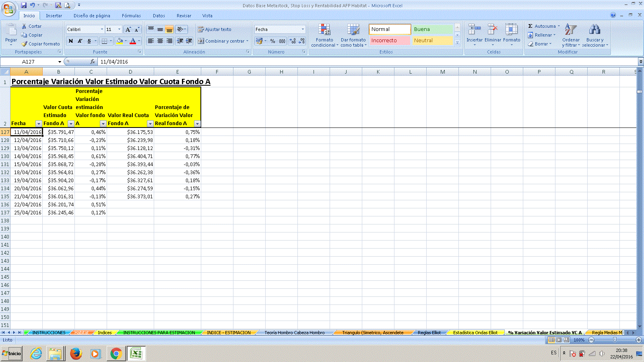Viewport: 644px width, 362px height.
Task: Click the Cortar scissors button
Action: (32, 26)
